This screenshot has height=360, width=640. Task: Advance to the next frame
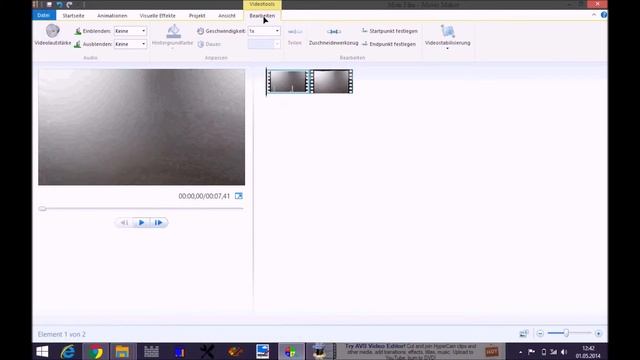[158, 222]
